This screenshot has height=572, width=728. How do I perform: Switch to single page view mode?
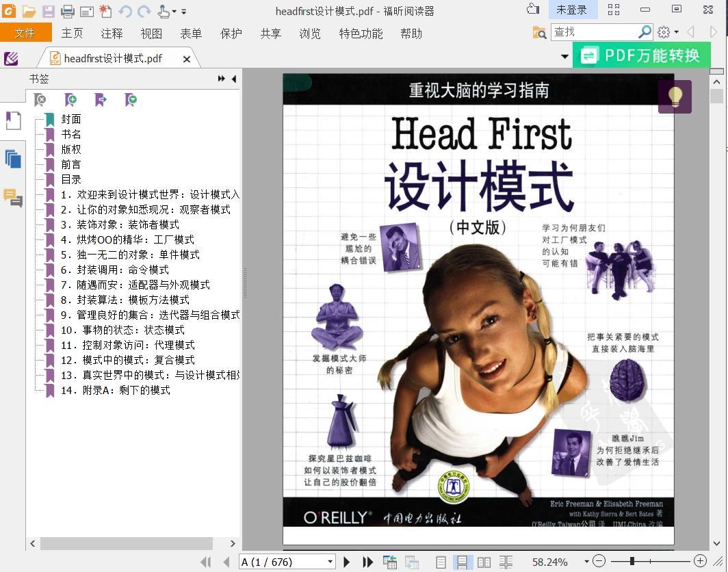pyautogui.click(x=441, y=562)
